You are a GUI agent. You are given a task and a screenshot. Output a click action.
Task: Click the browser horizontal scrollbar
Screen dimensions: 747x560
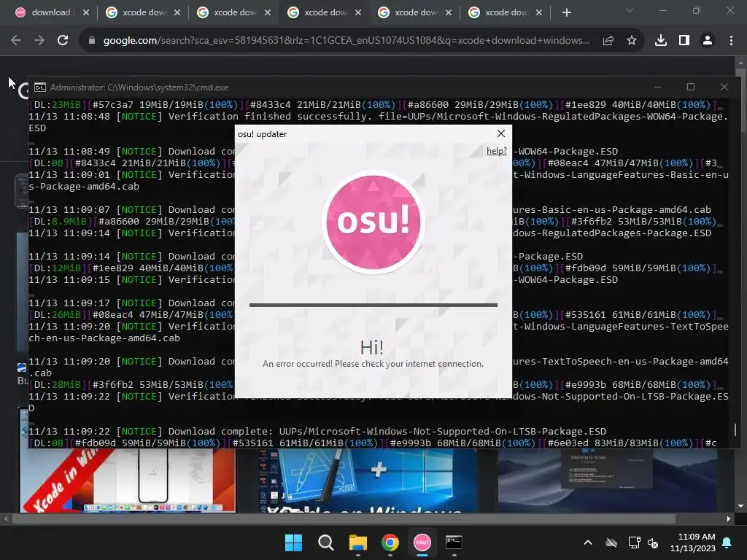point(344,518)
